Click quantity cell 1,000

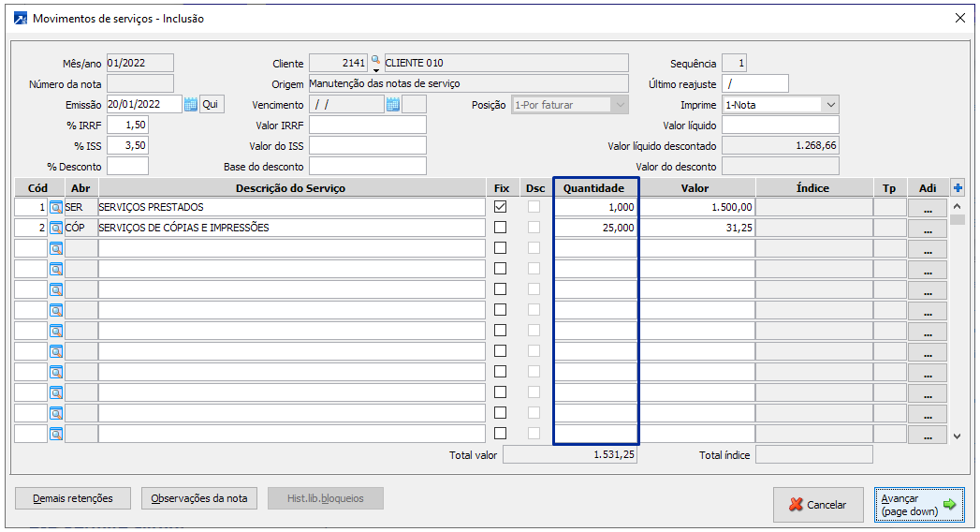click(595, 208)
